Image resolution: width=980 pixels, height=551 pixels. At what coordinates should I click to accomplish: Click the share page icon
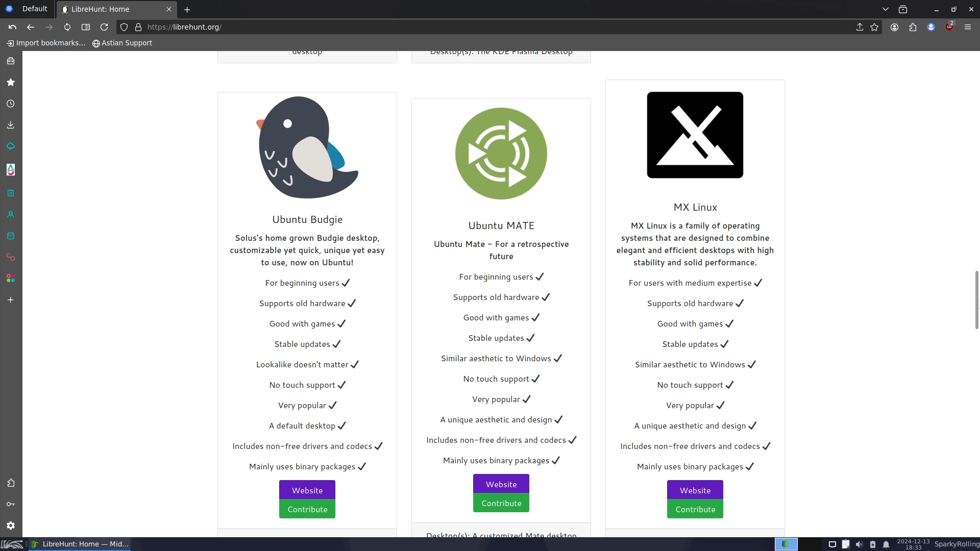tap(860, 27)
